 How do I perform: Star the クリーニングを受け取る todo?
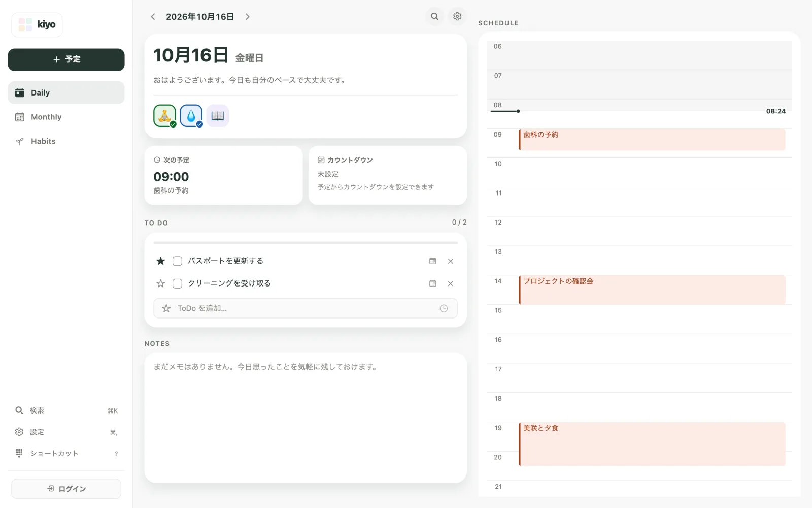point(161,283)
